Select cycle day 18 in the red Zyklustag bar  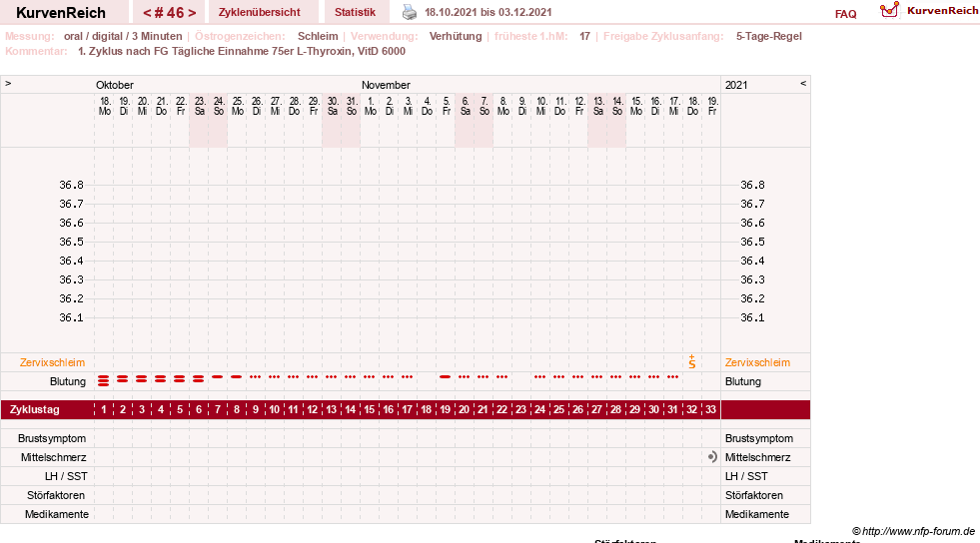click(427, 409)
